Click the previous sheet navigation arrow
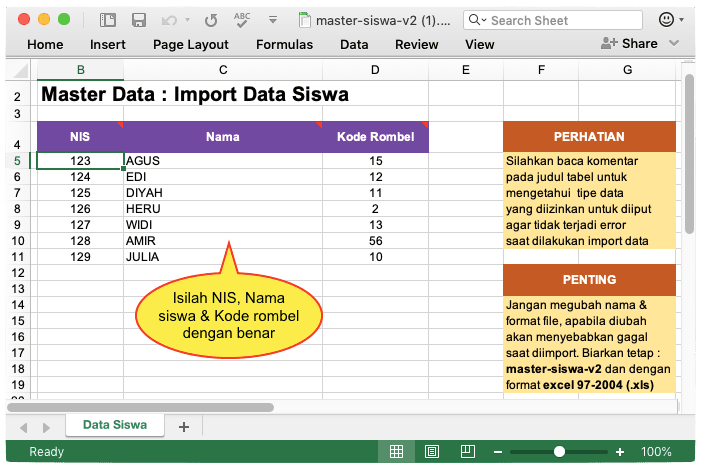 click(24, 428)
